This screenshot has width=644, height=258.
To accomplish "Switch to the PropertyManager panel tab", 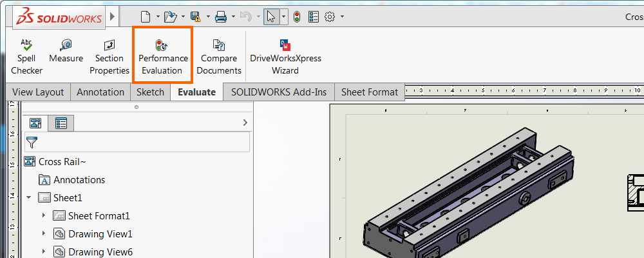I will click(x=61, y=123).
